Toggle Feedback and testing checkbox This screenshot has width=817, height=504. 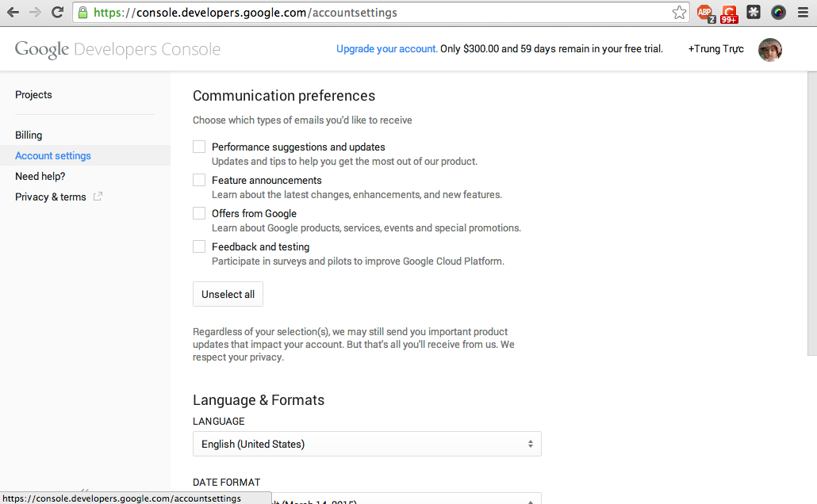coord(199,247)
